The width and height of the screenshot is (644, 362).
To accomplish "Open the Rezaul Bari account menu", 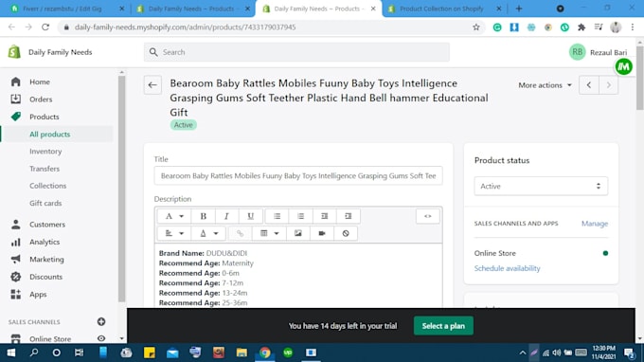I will pos(598,52).
